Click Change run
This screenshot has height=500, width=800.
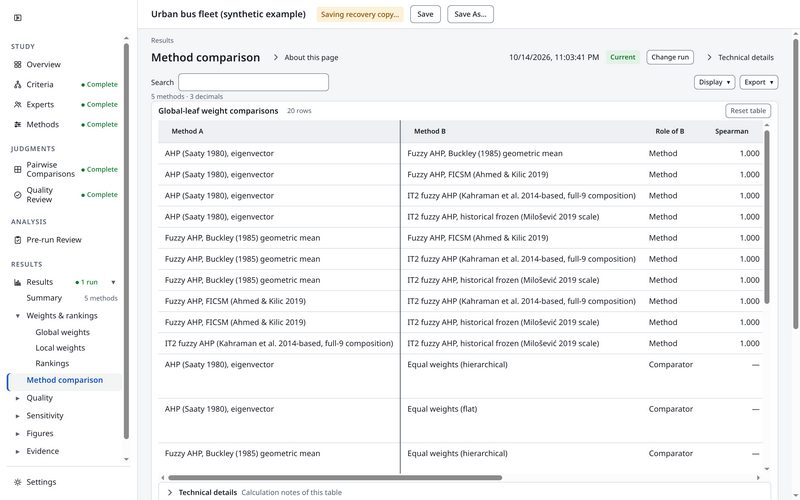(x=670, y=57)
